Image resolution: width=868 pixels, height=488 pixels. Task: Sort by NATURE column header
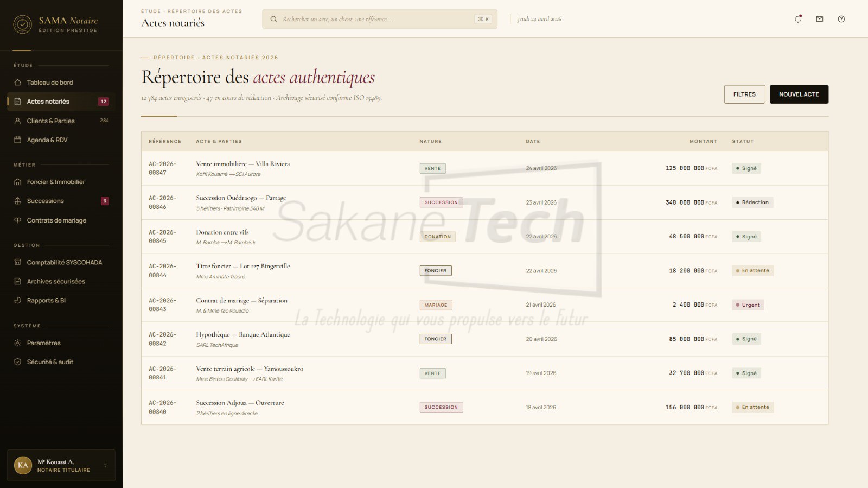coord(430,141)
